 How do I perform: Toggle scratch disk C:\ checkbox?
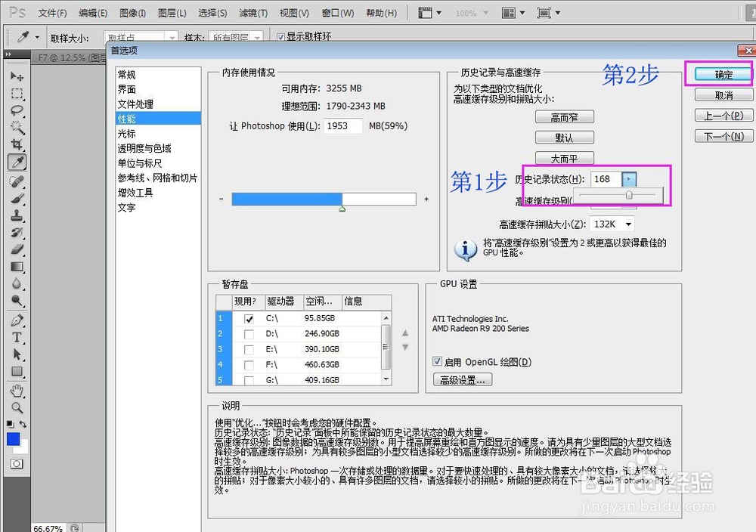pos(249,319)
